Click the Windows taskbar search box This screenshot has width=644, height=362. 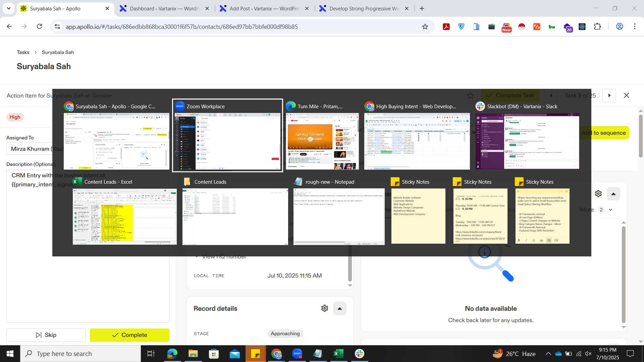[80, 354]
